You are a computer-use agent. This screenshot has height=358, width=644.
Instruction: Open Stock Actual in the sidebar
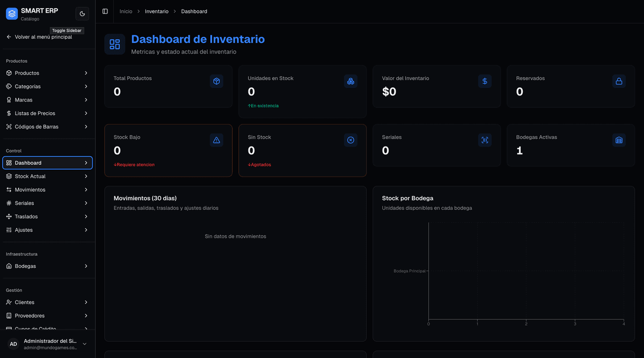[30, 176]
